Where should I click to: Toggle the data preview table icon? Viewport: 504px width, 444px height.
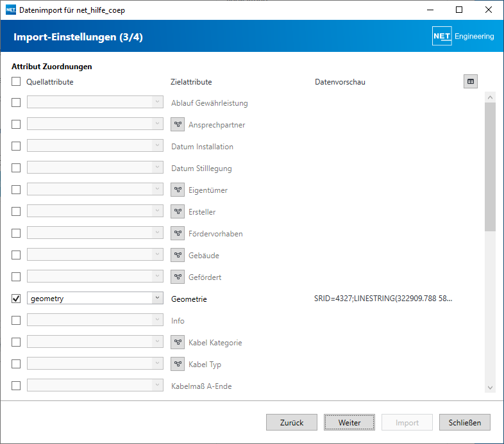click(471, 81)
